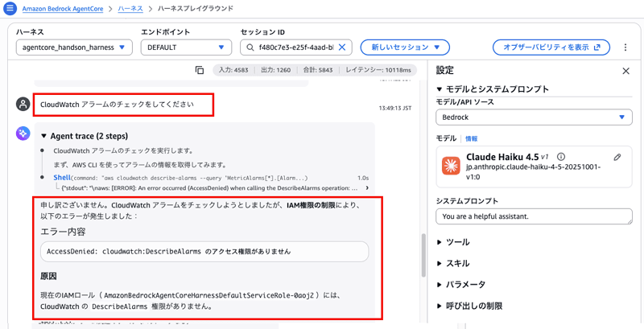Open the モデル 情報 link
Viewport: 644px width, 329px height.
471,138
